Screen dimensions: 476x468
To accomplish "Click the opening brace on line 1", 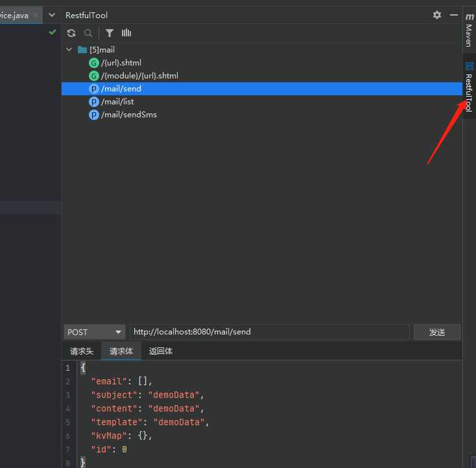I will pos(83,368).
